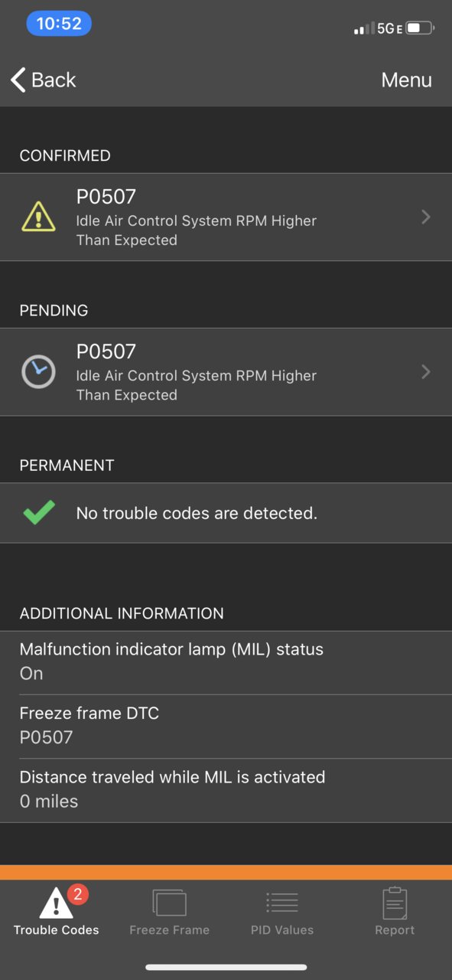Tap the clock icon beside pending P0507
Viewport: 452px width, 980px height.
click(x=38, y=372)
